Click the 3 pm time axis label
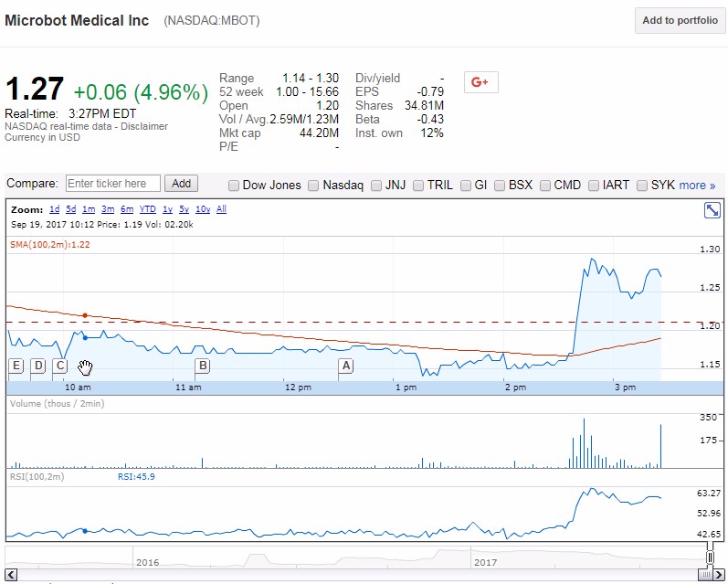 tap(626, 388)
